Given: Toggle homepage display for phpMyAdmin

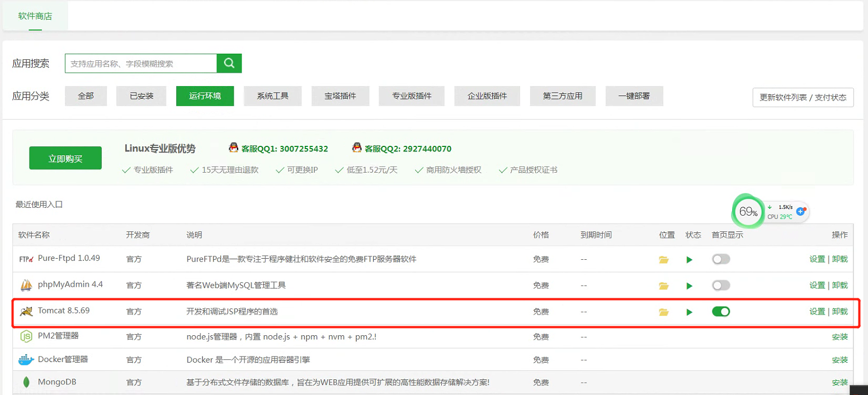Looking at the screenshot, I should 721,285.
